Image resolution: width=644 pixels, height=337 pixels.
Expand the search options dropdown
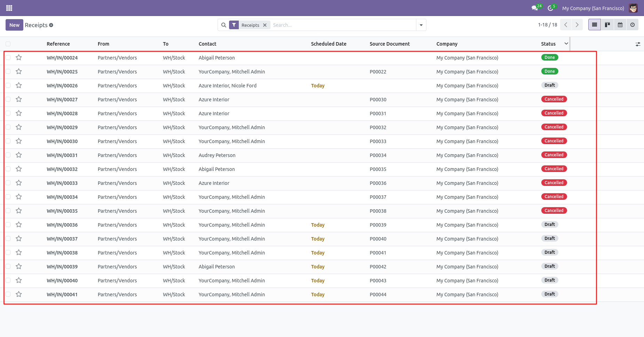[x=421, y=25]
